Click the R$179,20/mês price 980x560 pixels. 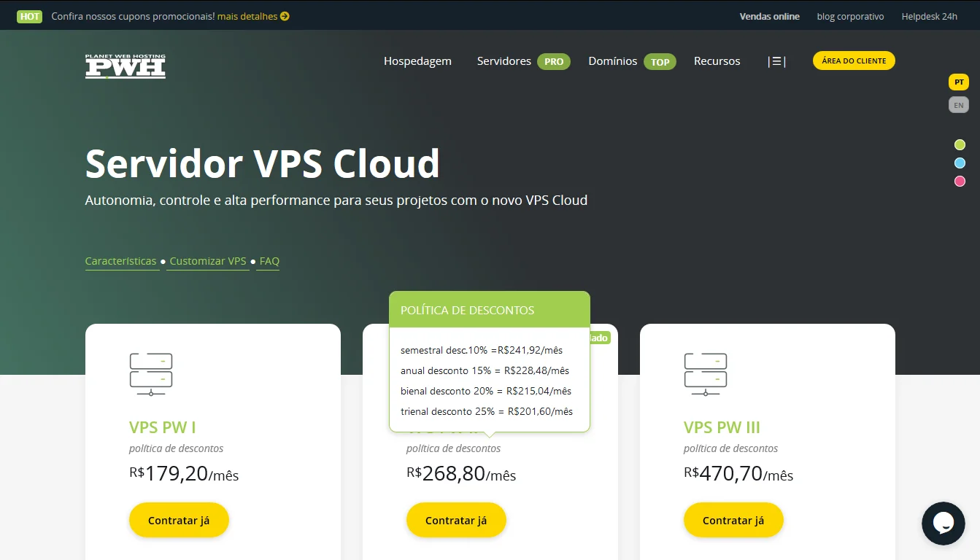pos(184,474)
